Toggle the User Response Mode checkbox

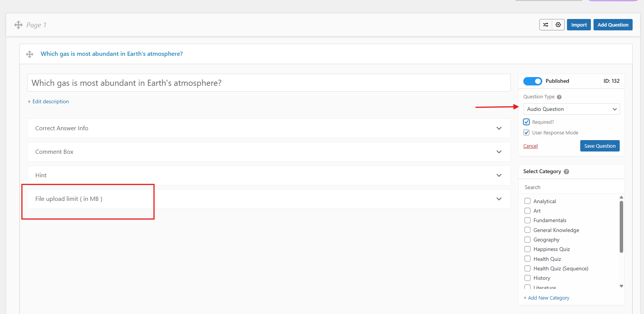526,133
